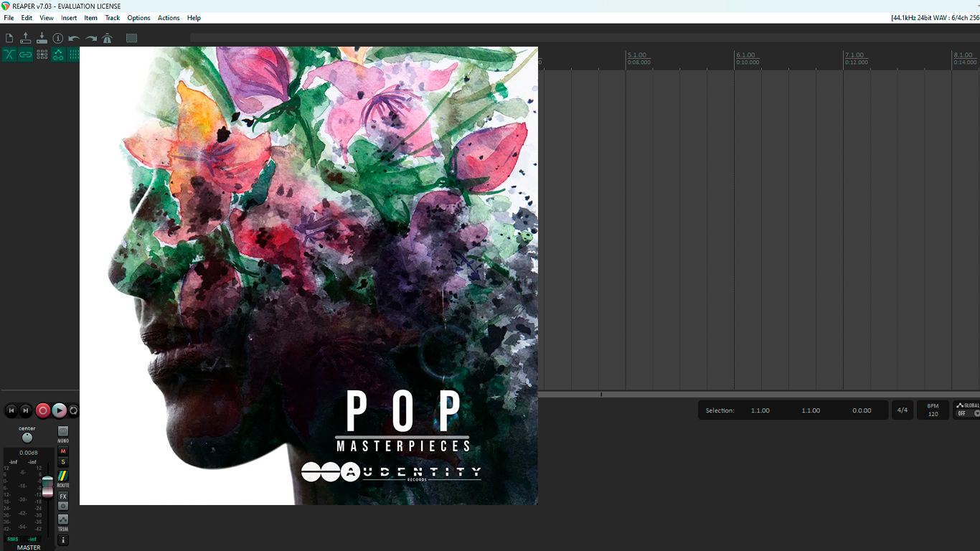
Task: Go to project start transport button
Action: point(11,410)
